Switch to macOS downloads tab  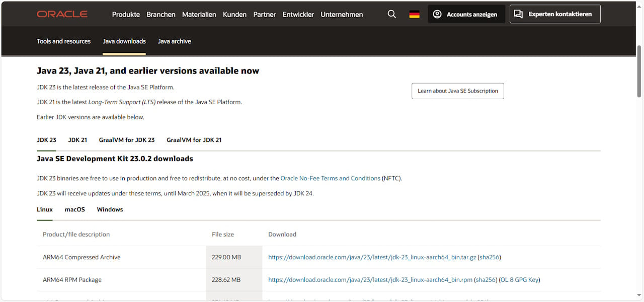pyautogui.click(x=74, y=209)
